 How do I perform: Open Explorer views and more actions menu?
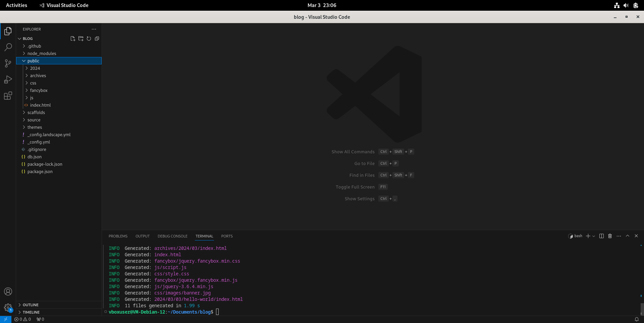point(94,29)
